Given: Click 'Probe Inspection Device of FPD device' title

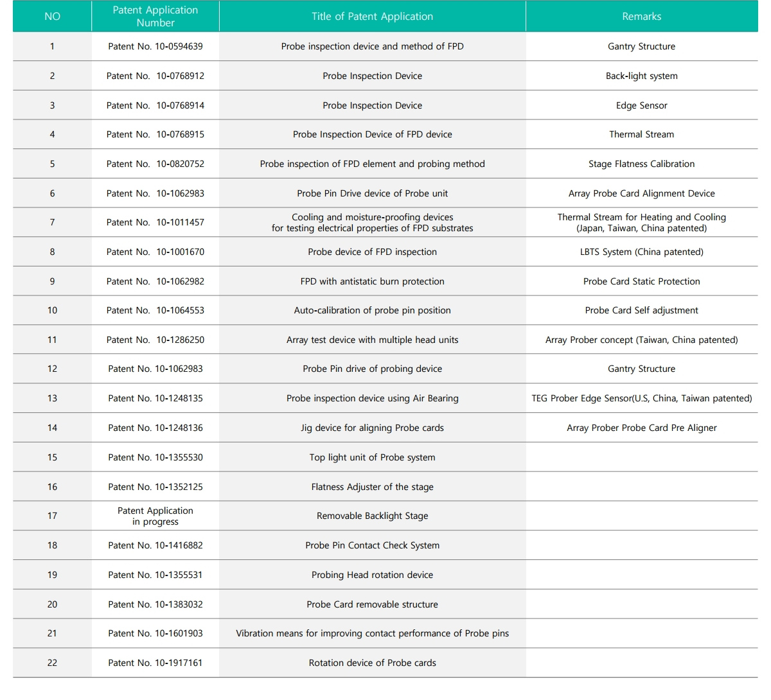Looking at the screenshot, I should click(x=372, y=134).
